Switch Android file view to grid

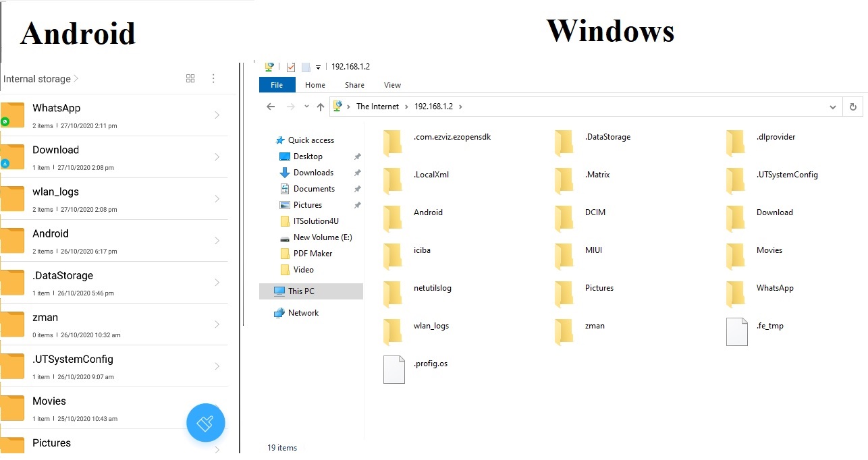pos(190,78)
